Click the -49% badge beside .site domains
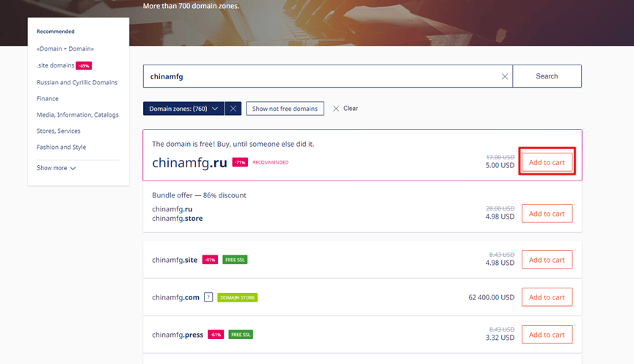The height and width of the screenshot is (364, 634). tap(84, 65)
